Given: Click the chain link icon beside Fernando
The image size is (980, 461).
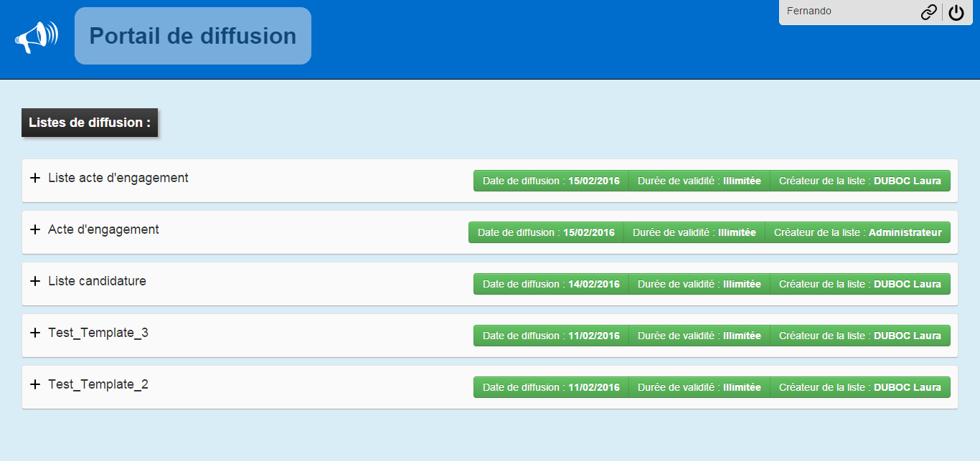Looking at the screenshot, I should 928,12.
